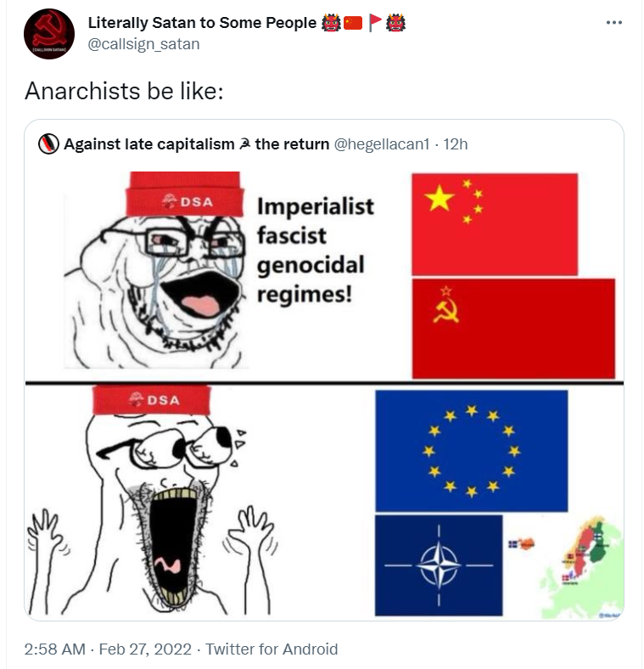Click the Anarchists be like tweet text
Image resolution: width=644 pixels, height=669 pixels.
tap(124, 91)
